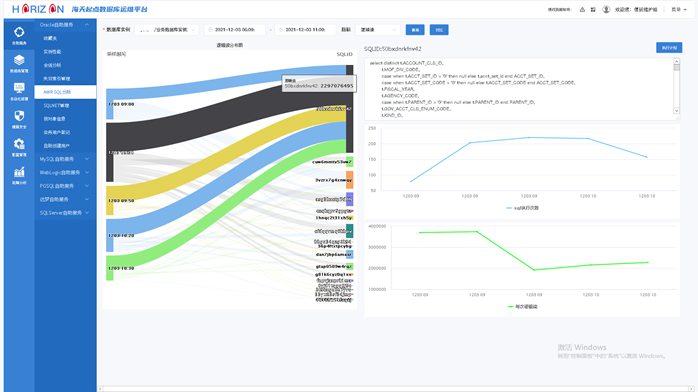The image size is (698, 392).
Task: Click the blue query button
Action: click(x=415, y=30)
